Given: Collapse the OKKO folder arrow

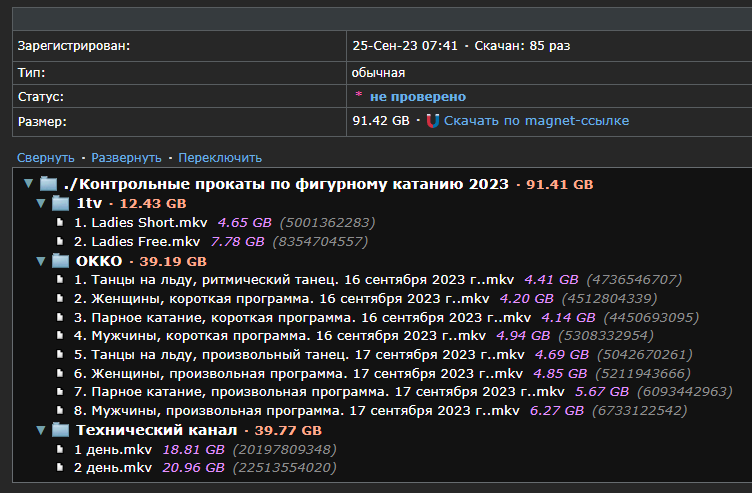Looking at the screenshot, I should (x=41, y=261).
